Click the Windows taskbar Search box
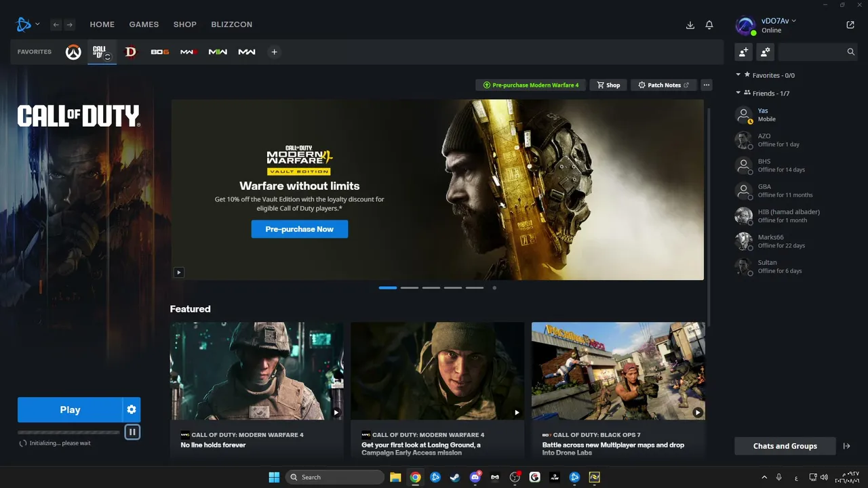 coord(335,477)
